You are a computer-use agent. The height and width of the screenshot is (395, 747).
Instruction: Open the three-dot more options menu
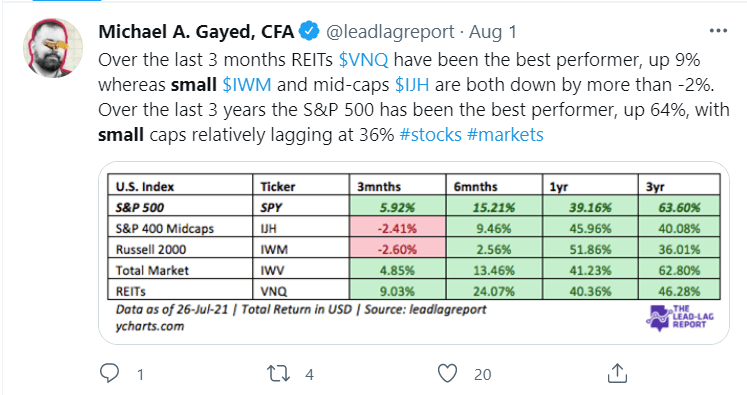[718, 31]
